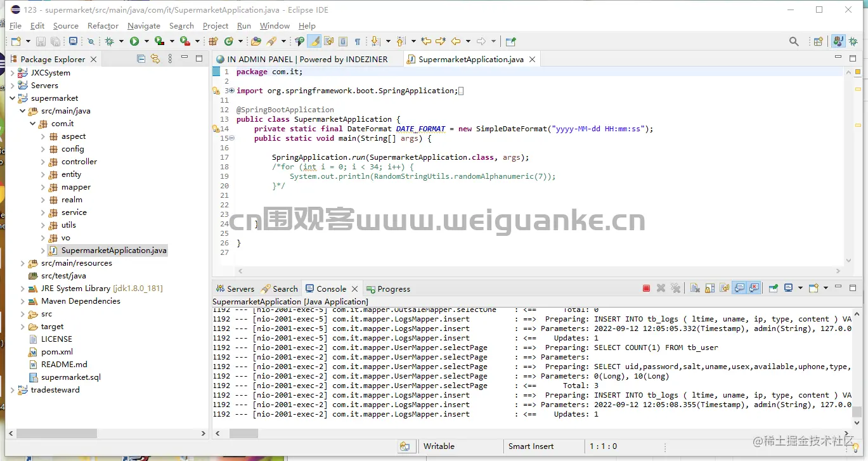
Task: Click the Save All toolbar icon
Action: (56, 41)
